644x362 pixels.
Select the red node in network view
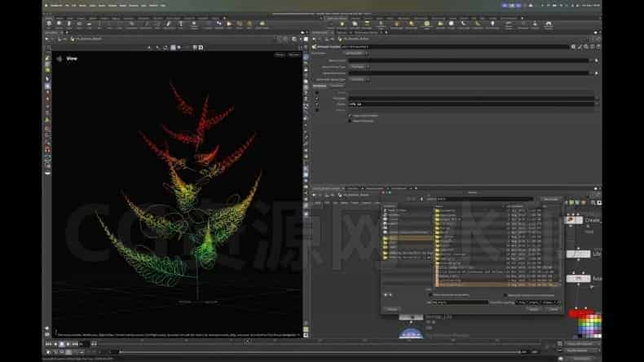580,314
